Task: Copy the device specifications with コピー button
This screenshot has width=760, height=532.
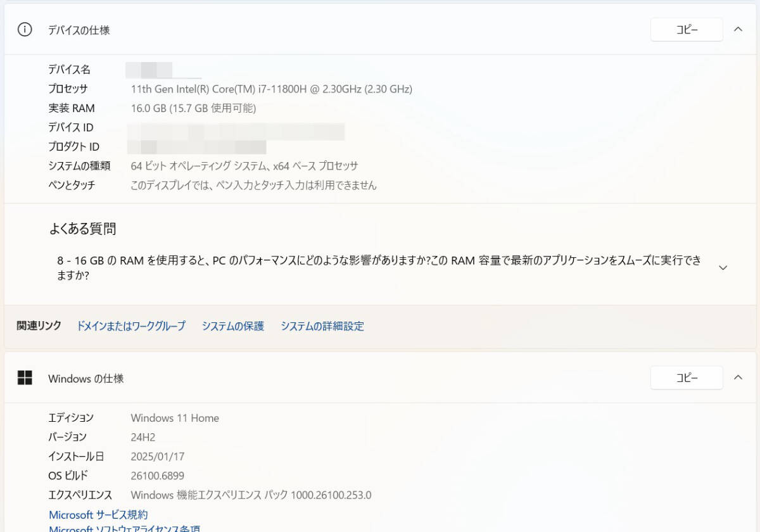Action: (x=687, y=30)
